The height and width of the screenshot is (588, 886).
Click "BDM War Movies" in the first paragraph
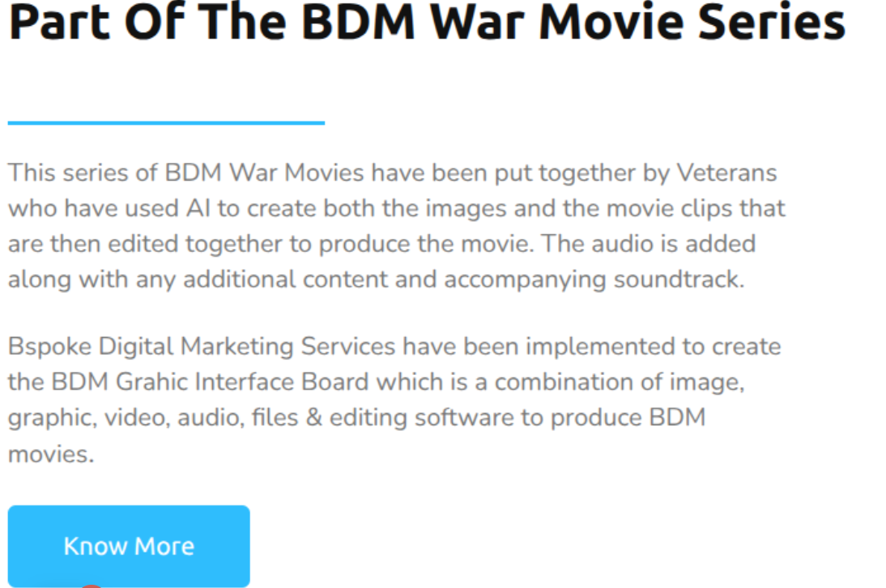265,173
